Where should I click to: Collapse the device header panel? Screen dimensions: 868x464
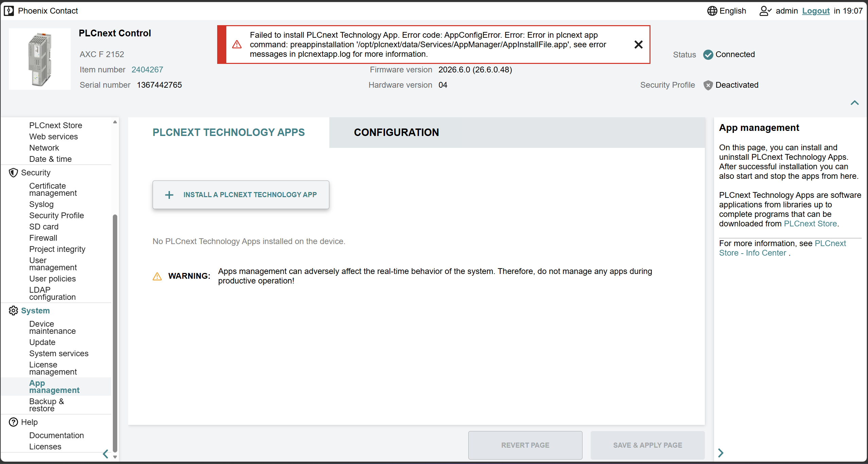[854, 103]
